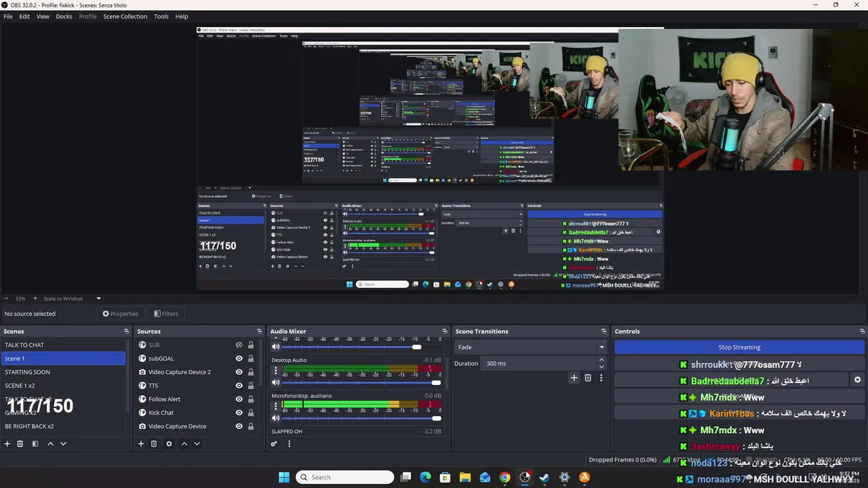Decrease transition duration with down arrow
The width and height of the screenshot is (868, 488).
tap(601, 367)
